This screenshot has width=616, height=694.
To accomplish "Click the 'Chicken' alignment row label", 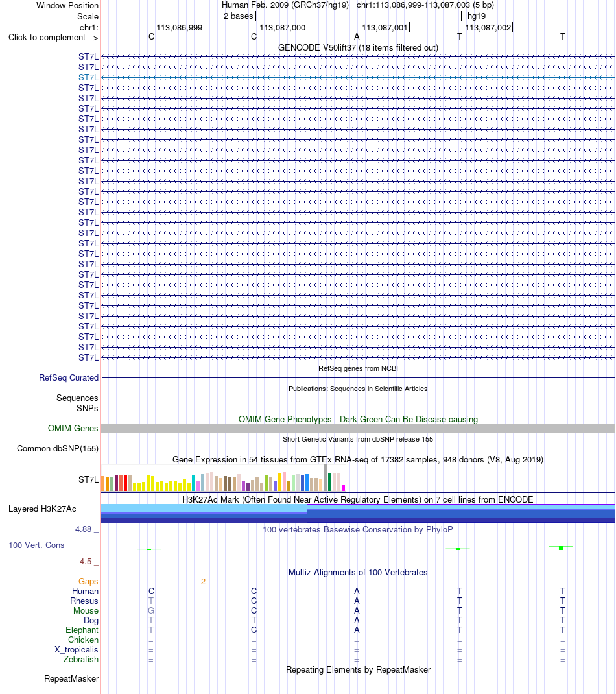I will click(83, 640).
